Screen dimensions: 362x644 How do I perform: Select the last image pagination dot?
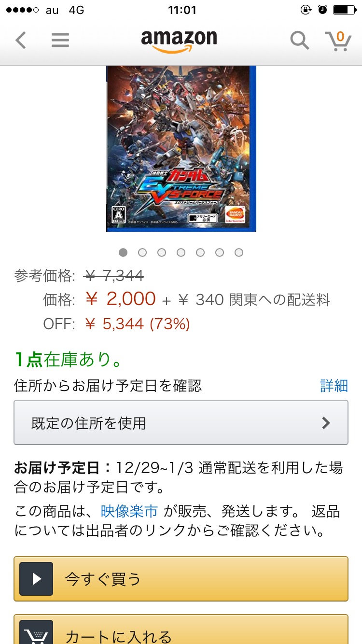click(239, 252)
